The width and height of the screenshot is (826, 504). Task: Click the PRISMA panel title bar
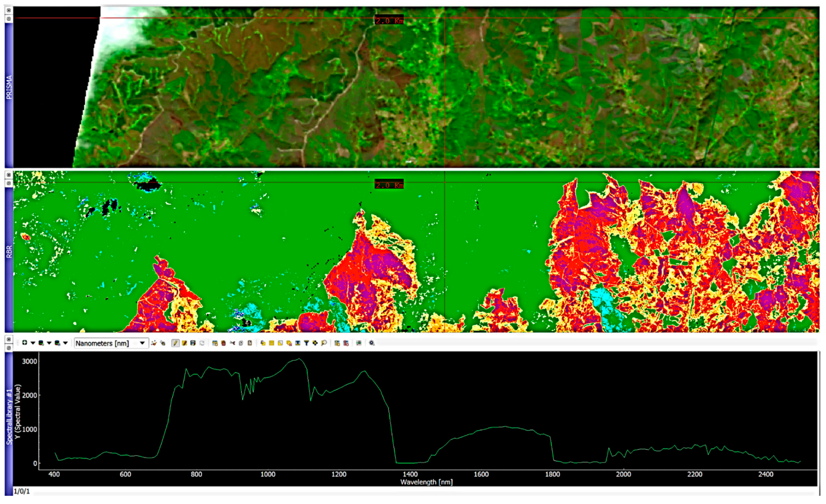tap(9, 87)
